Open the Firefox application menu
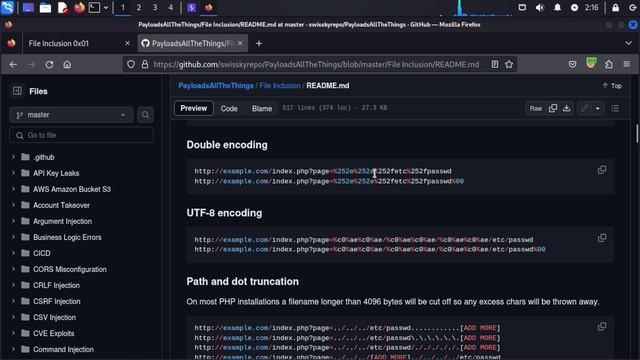 click(x=627, y=64)
